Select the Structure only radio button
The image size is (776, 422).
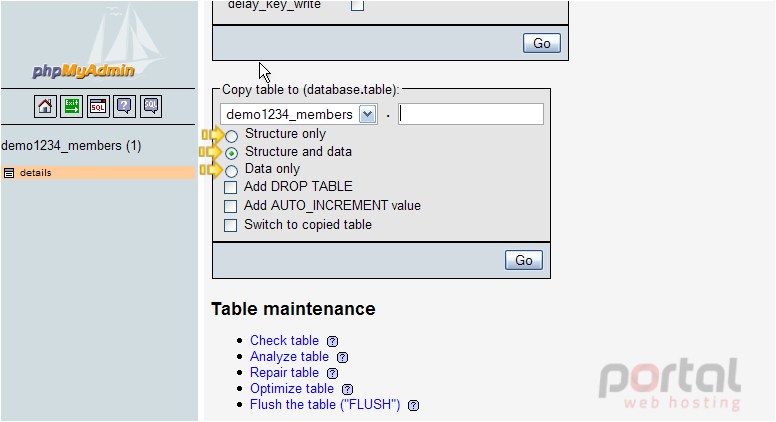pos(231,135)
